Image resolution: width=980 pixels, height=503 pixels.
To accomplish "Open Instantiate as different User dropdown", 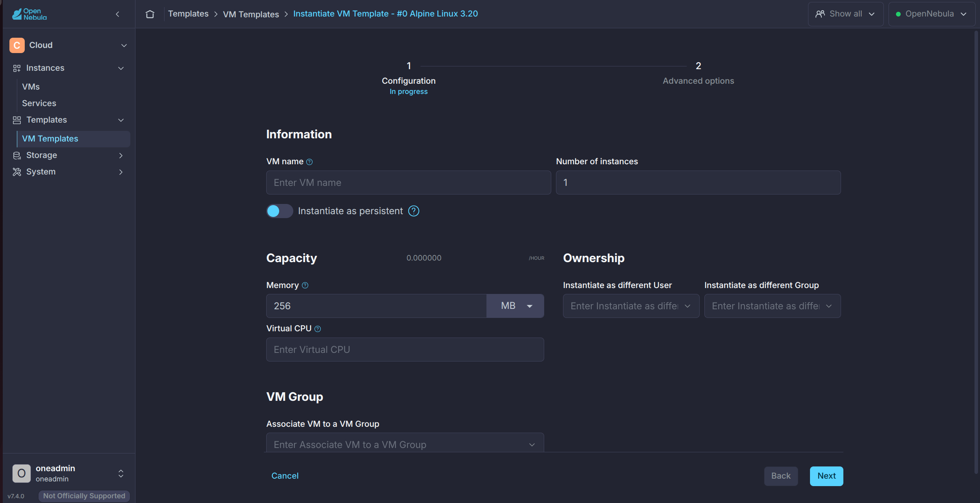I will [631, 306].
